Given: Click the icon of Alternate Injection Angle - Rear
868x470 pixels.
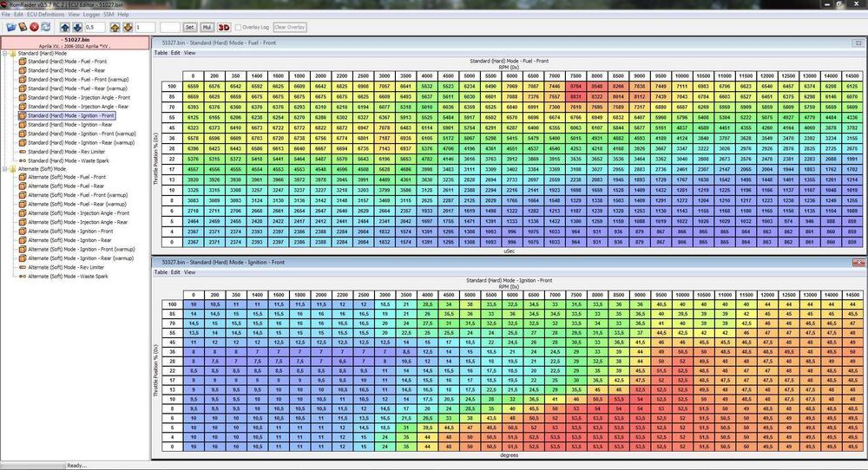Looking at the screenshot, I should click(x=23, y=222).
